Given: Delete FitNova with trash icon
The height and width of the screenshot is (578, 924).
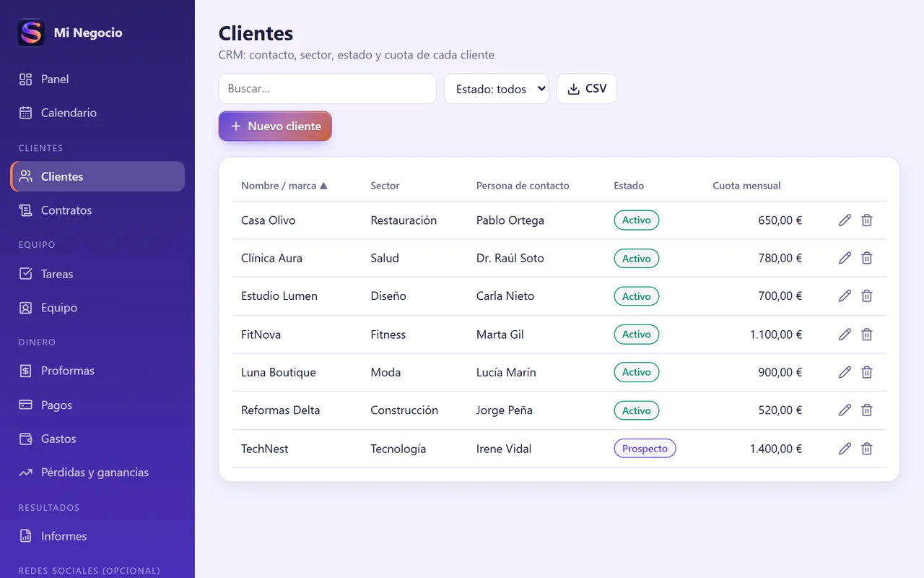Looking at the screenshot, I should 867,335.
